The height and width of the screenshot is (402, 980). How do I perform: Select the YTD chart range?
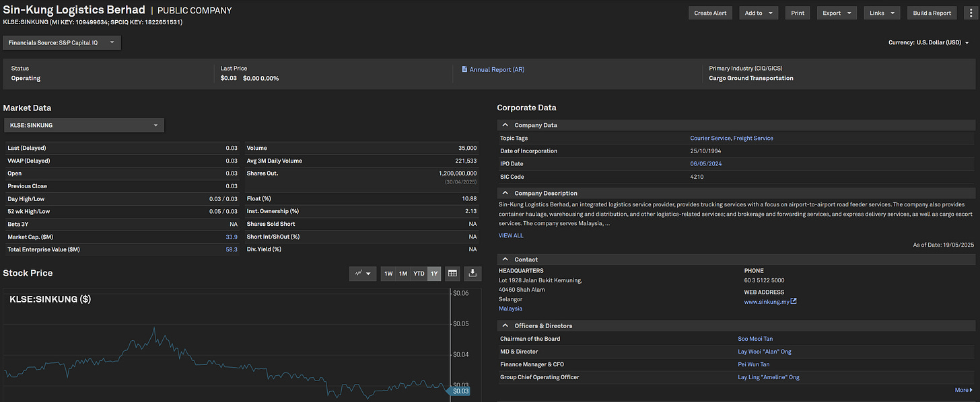pyautogui.click(x=419, y=274)
